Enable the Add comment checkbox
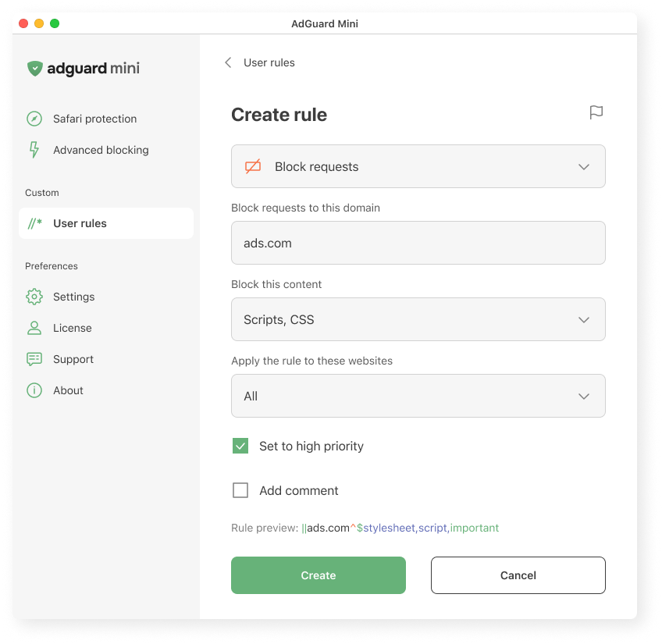The height and width of the screenshot is (644, 662). 240,490
